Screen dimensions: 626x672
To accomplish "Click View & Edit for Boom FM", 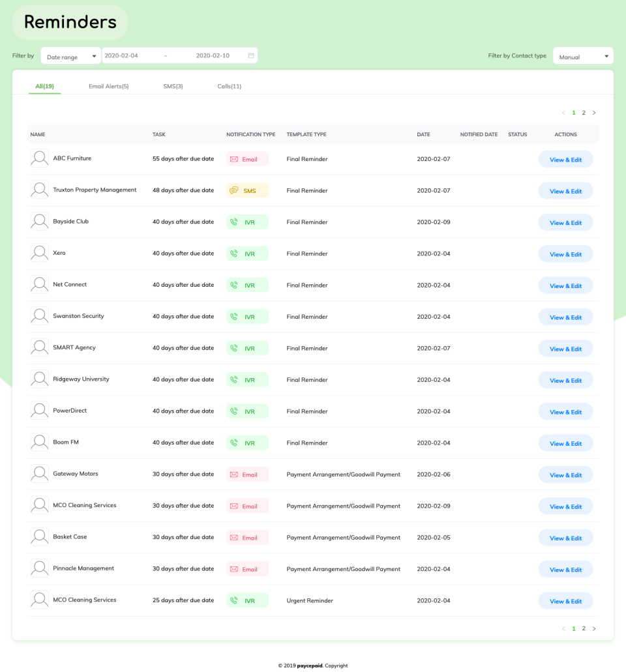I will [565, 444].
